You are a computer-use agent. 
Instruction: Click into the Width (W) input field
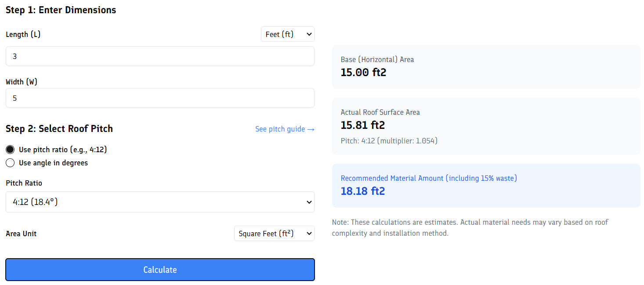[160, 98]
